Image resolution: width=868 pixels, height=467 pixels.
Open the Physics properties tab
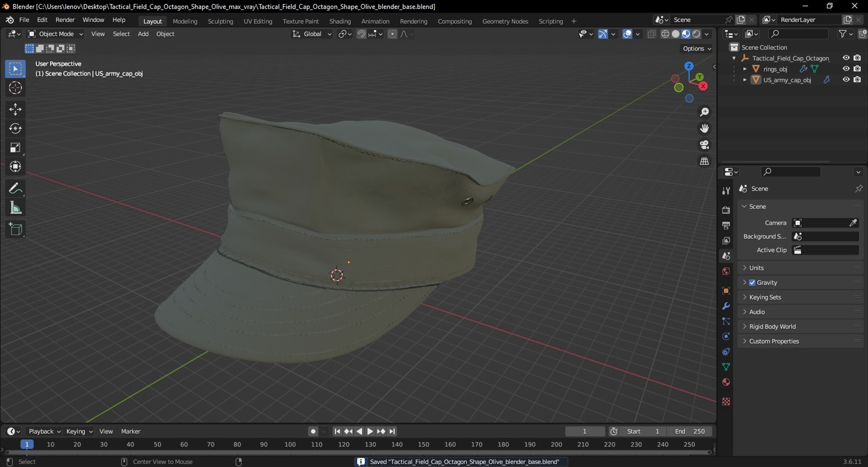tap(726, 337)
